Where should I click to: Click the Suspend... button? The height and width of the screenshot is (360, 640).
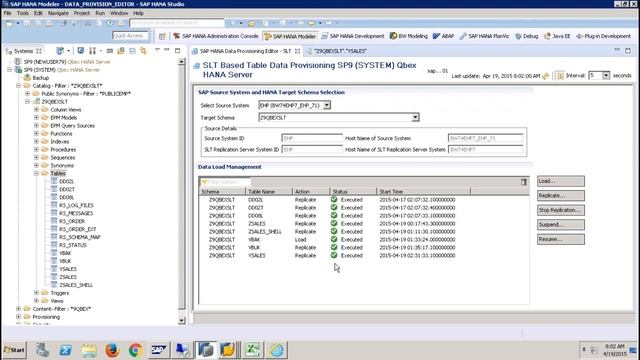point(561,224)
